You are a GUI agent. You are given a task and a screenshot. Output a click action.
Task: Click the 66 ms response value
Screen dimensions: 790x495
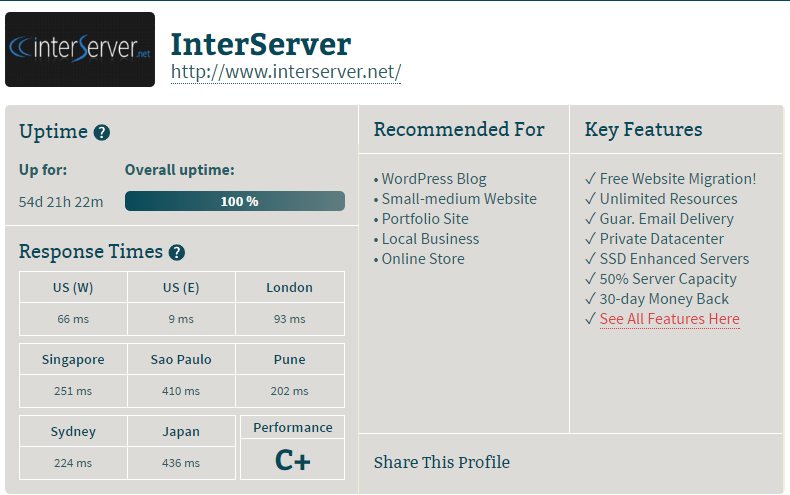pyautogui.click(x=73, y=319)
